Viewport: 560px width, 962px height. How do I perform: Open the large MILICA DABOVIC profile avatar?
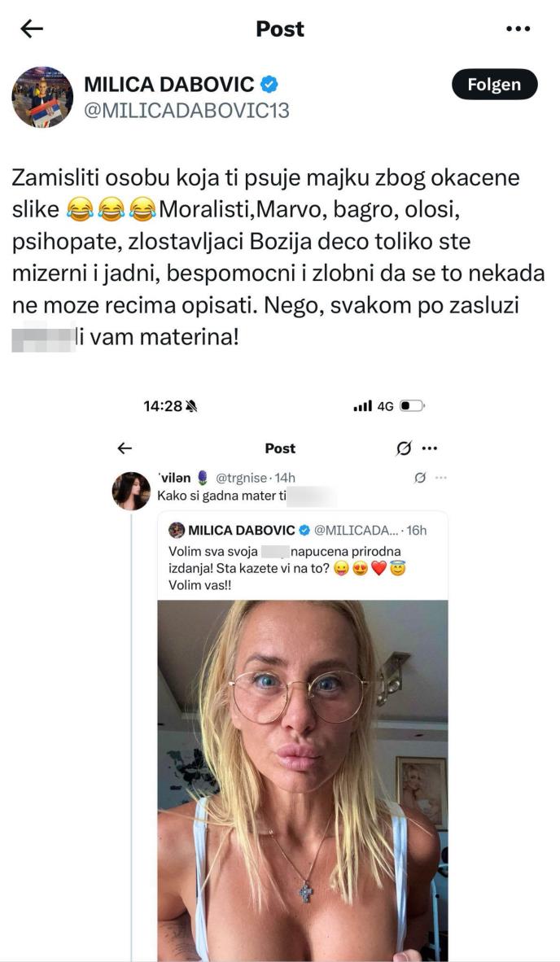point(42,97)
